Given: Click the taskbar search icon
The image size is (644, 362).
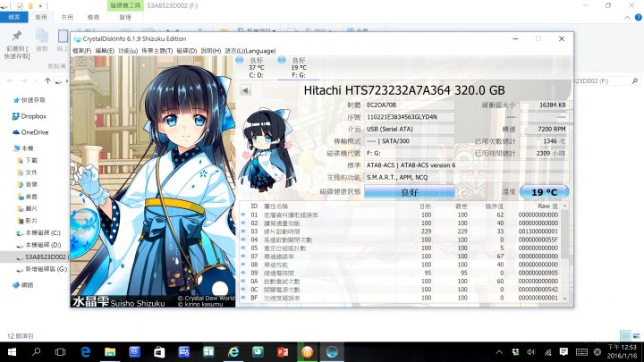Looking at the screenshot, I should tap(37, 352).
